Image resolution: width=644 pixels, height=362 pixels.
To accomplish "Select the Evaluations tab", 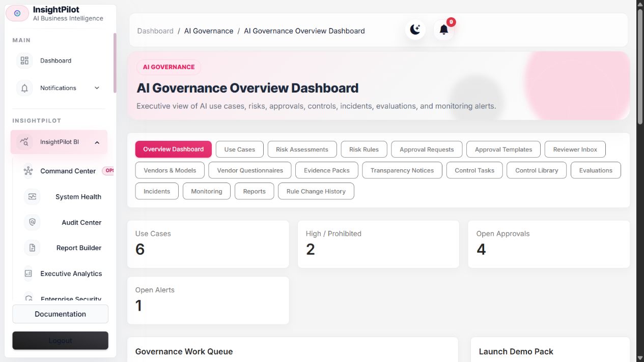I will (596, 170).
